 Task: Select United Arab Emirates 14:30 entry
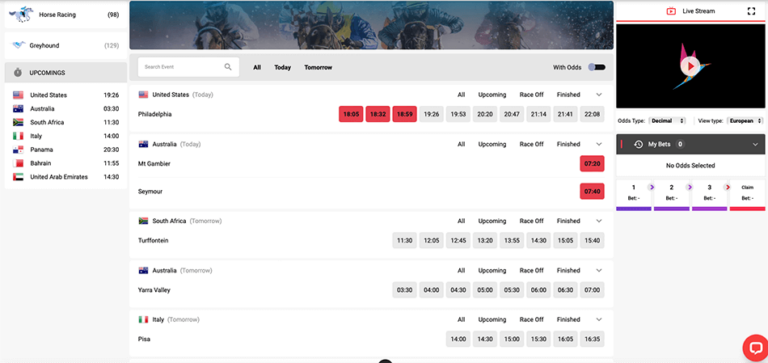(66, 177)
